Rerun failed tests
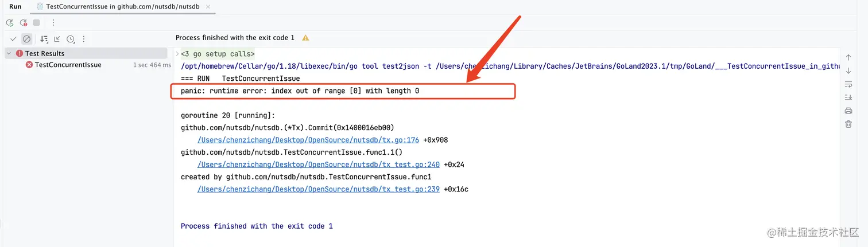The height and width of the screenshot is (247, 868). coord(24,23)
